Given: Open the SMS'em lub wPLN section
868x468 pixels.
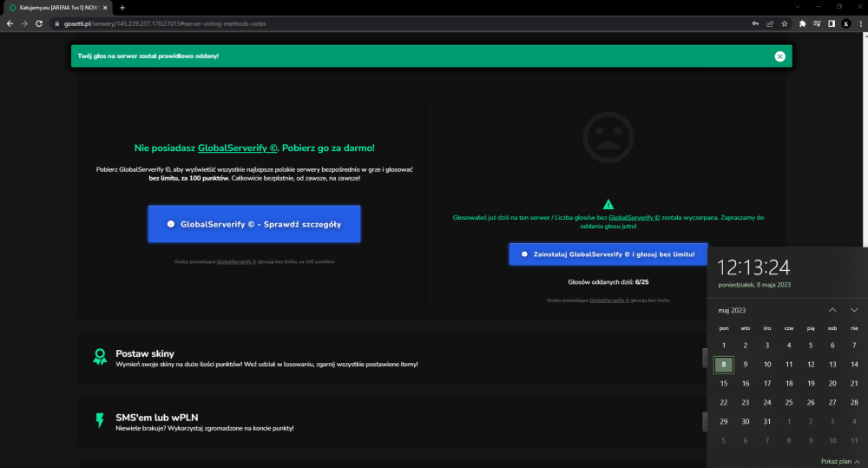Looking at the screenshot, I should [393, 422].
